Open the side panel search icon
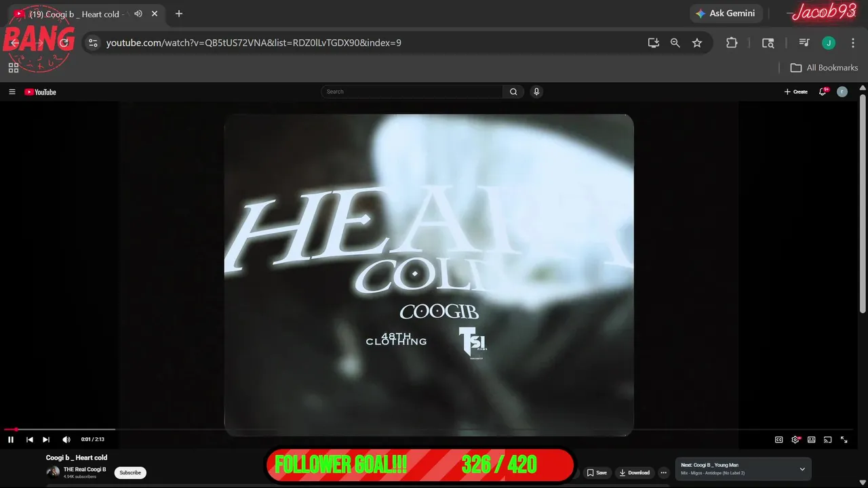The height and width of the screenshot is (488, 868). coord(768,43)
